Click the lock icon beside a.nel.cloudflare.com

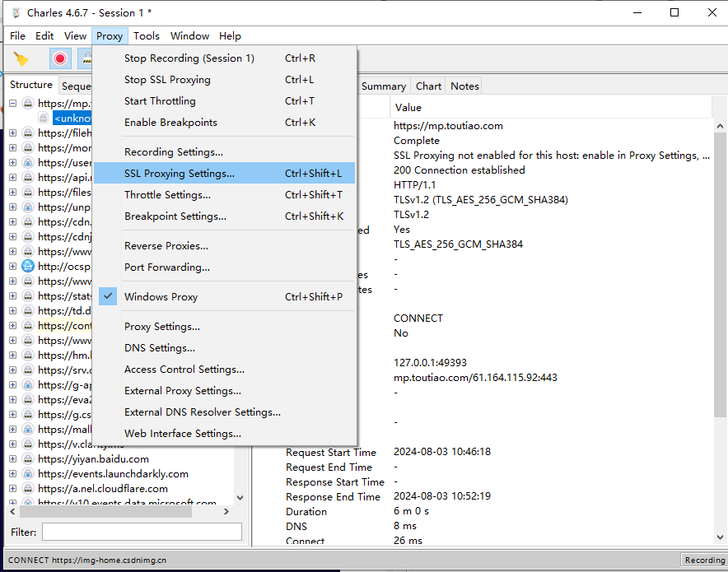click(27, 488)
